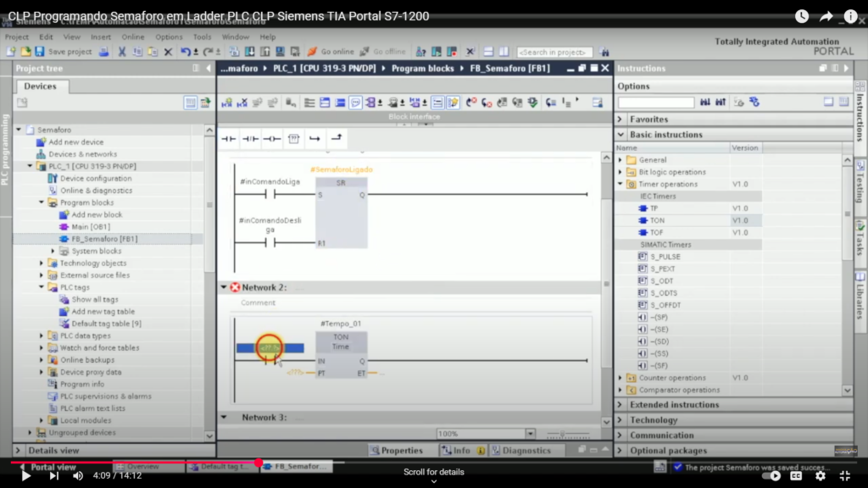Select the TP timer instruction

coord(654,208)
